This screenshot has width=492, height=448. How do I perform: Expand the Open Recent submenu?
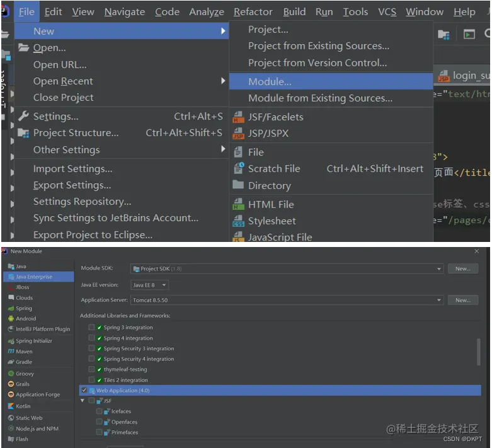coord(122,81)
